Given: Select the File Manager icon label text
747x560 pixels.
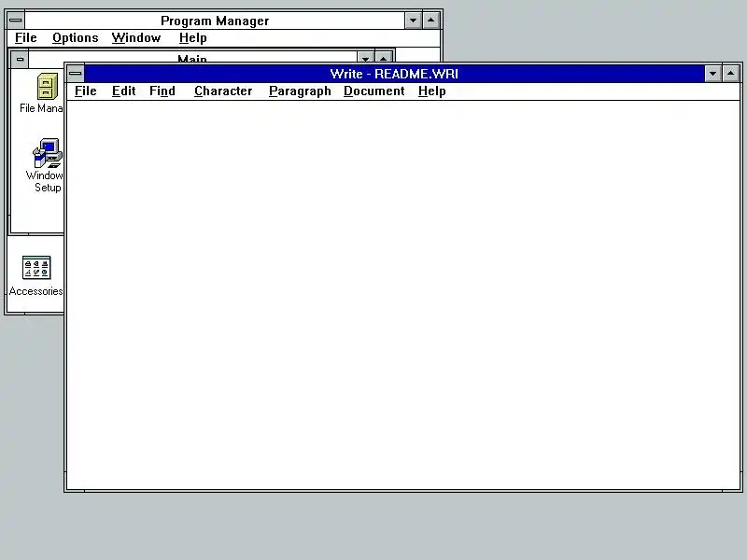Looking at the screenshot, I should pyautogui.click(x=41, y=108).
